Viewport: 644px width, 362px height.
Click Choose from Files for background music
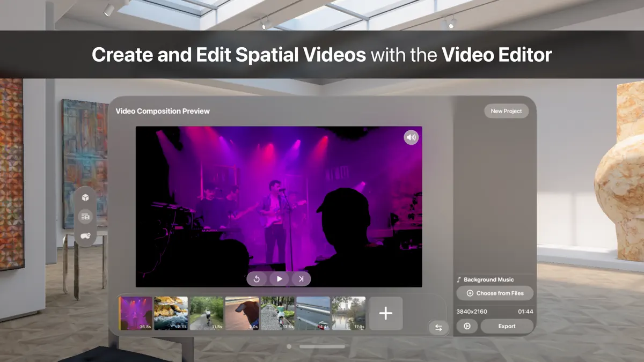click(494, 293)
